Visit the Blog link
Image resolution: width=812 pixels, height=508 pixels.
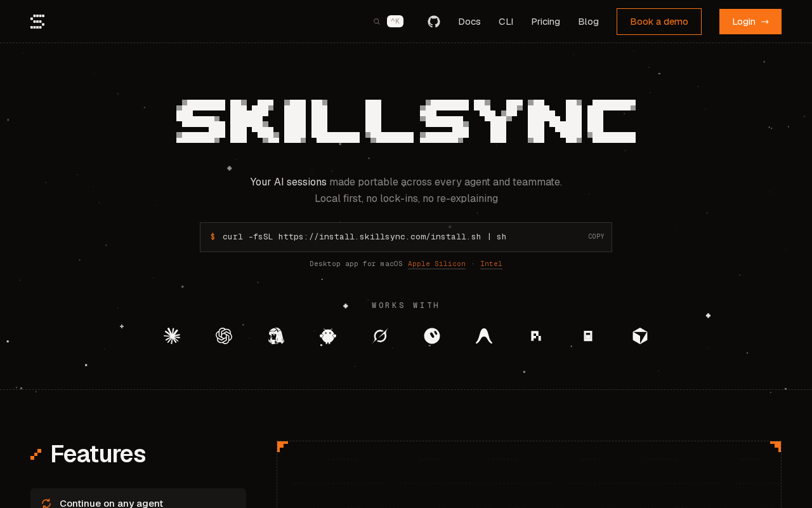click(x=589, y=22)
